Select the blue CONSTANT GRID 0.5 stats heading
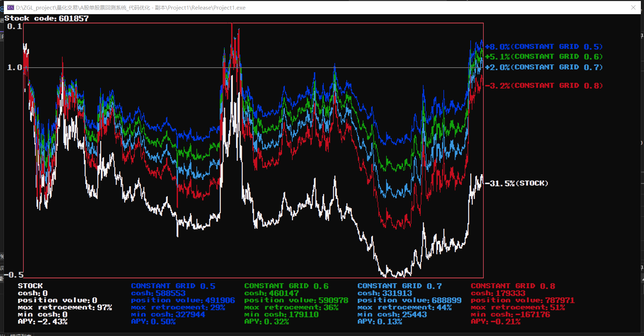 click(x=173, y=286)
